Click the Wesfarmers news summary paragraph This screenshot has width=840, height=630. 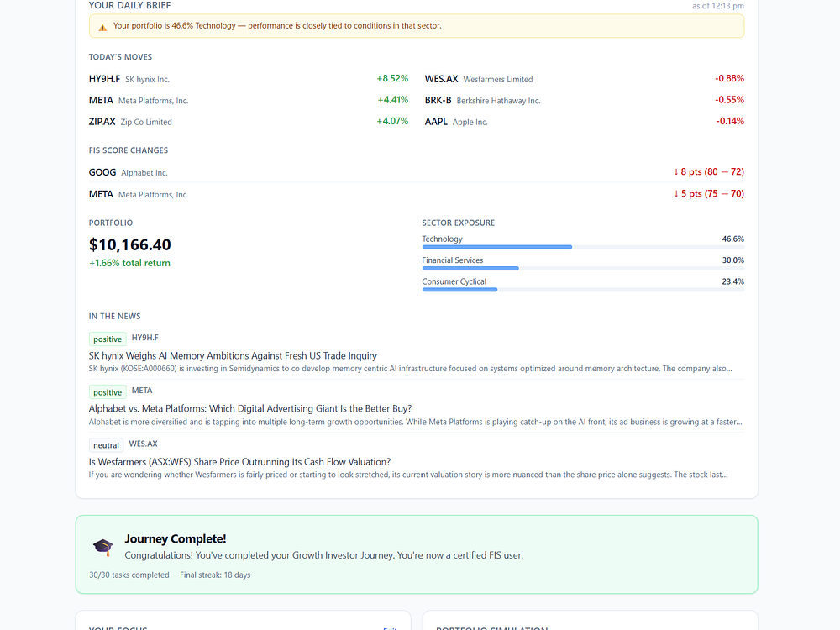click(408, 475)
